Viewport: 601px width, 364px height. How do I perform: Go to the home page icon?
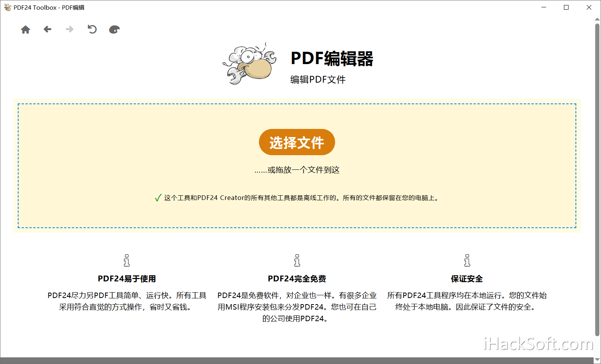click(26, 29)
